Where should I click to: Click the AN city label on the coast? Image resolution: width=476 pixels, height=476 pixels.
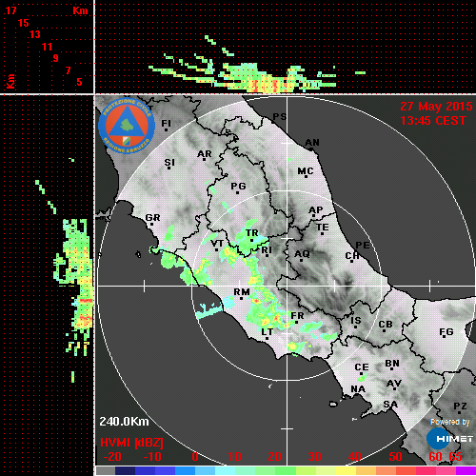312,143
